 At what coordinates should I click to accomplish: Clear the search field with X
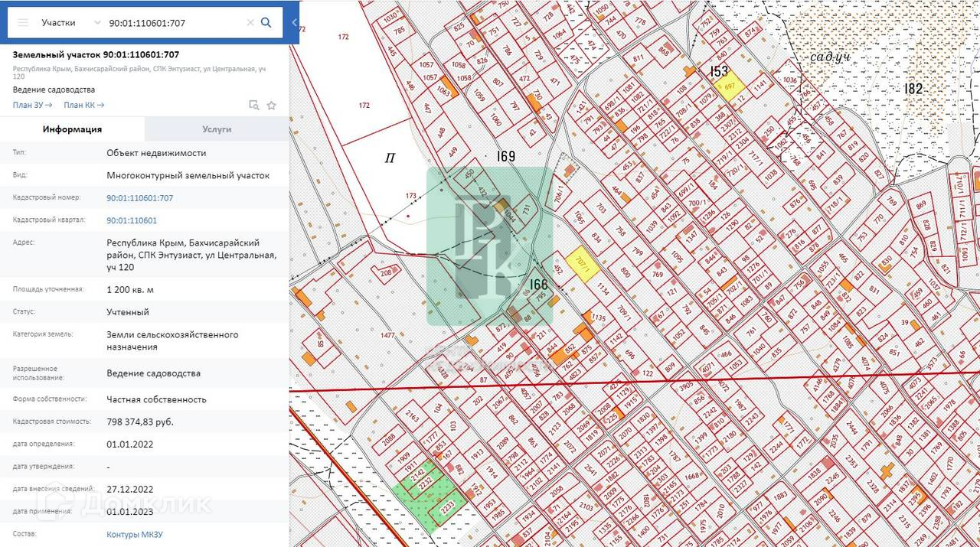(x=250, y=23)
